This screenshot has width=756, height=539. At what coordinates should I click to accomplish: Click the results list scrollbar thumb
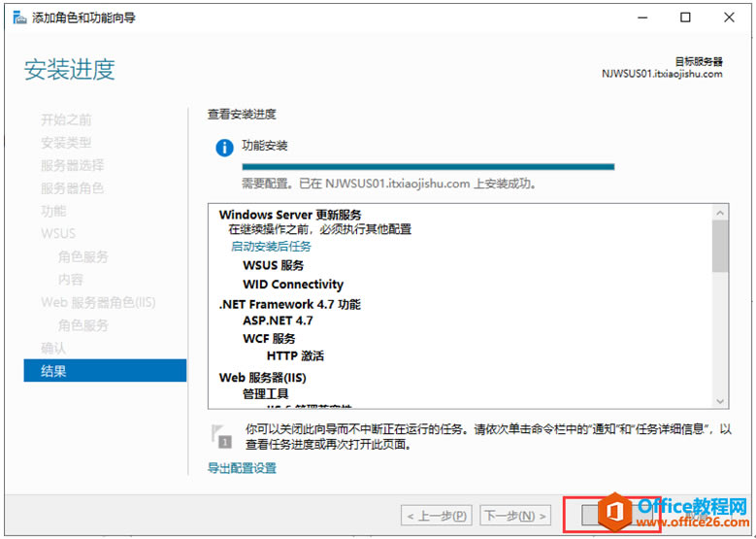point(720,246)
